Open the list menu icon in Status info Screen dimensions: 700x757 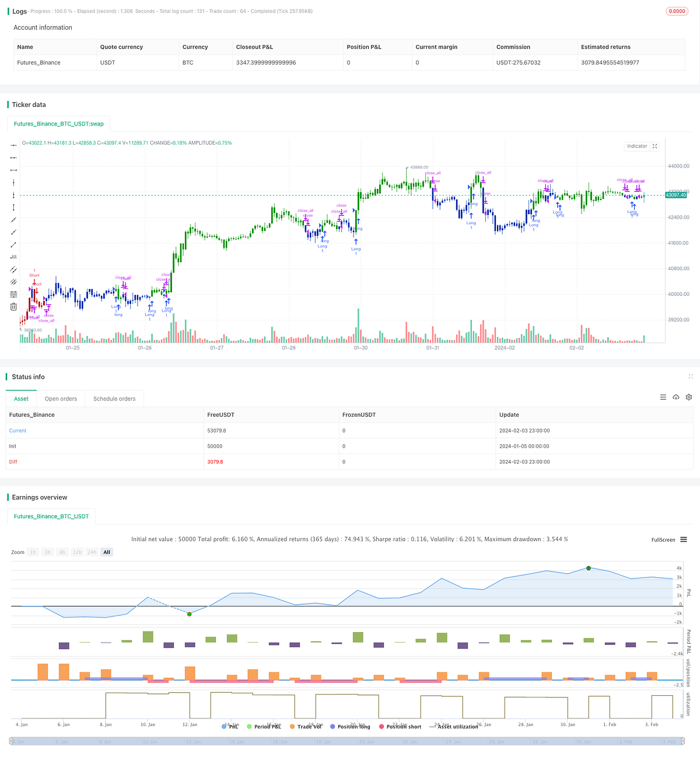pos(663,397)
